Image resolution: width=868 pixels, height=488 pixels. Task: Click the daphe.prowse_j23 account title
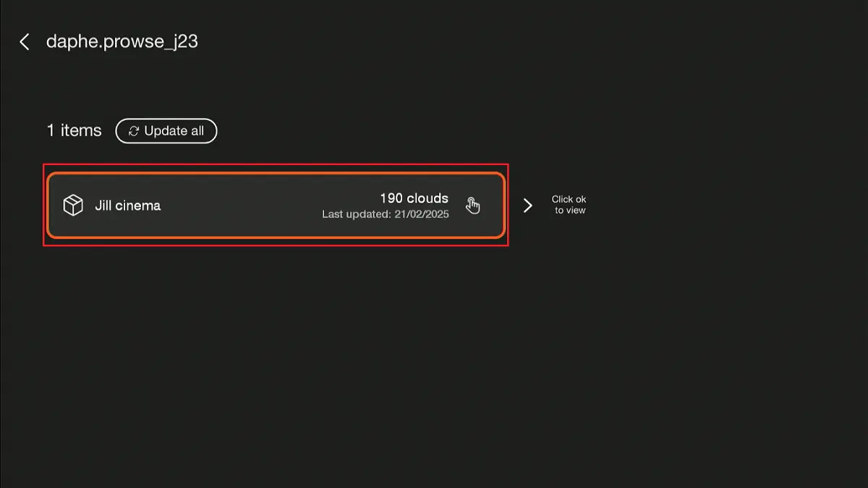click(x=122, y=42)
